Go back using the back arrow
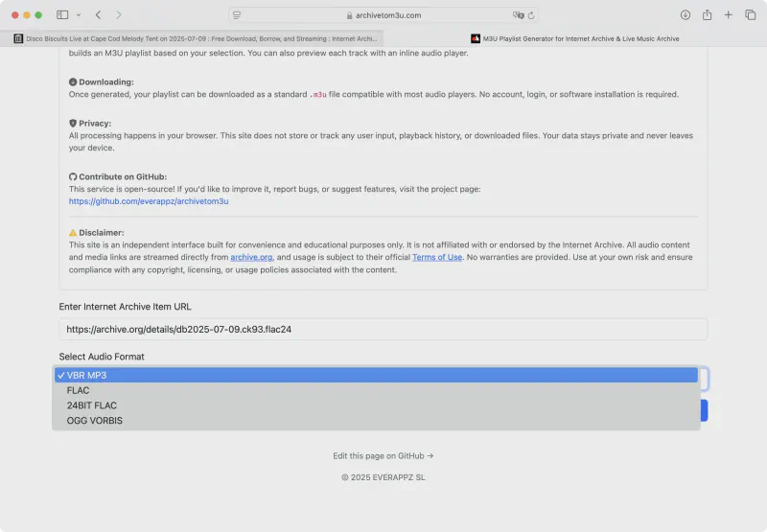The width and height of the screenshot is (767, 532). tap(98, 15)
